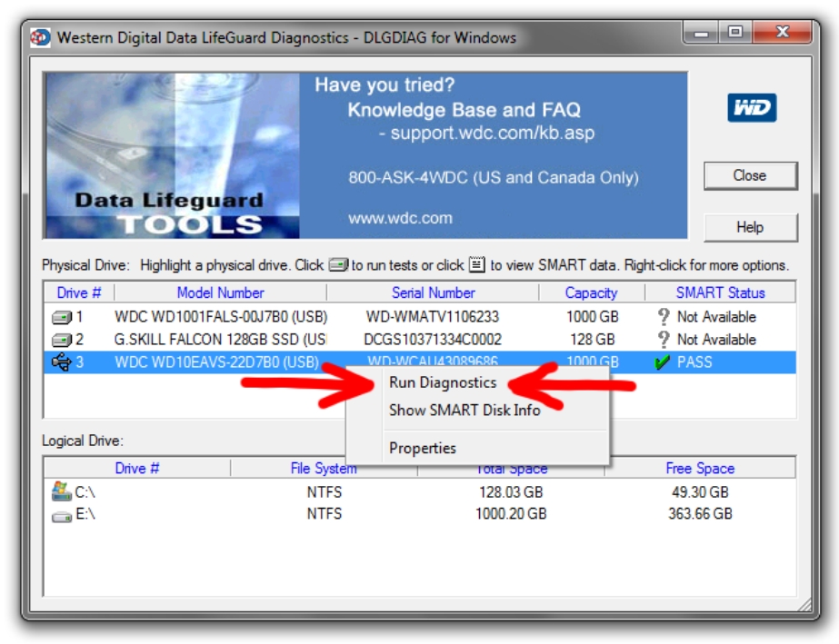Click NTFS file system for C:\ drive
This screenshot has width=839, height=644.
click(x=325, y=491)
